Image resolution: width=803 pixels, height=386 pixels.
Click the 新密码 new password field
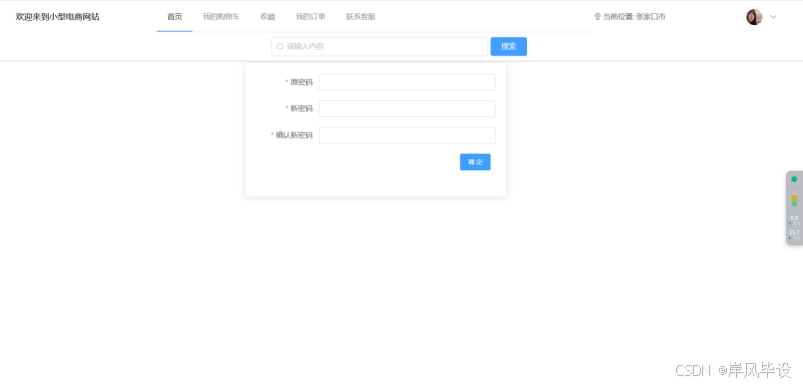coord(407,109)
